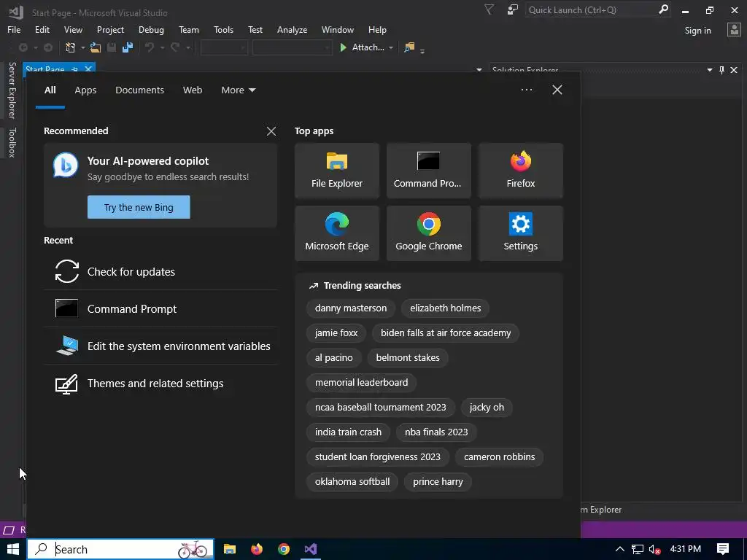The image size is (747, 560).
Task: Click Try the new Bing button
Action: [139, 207]
